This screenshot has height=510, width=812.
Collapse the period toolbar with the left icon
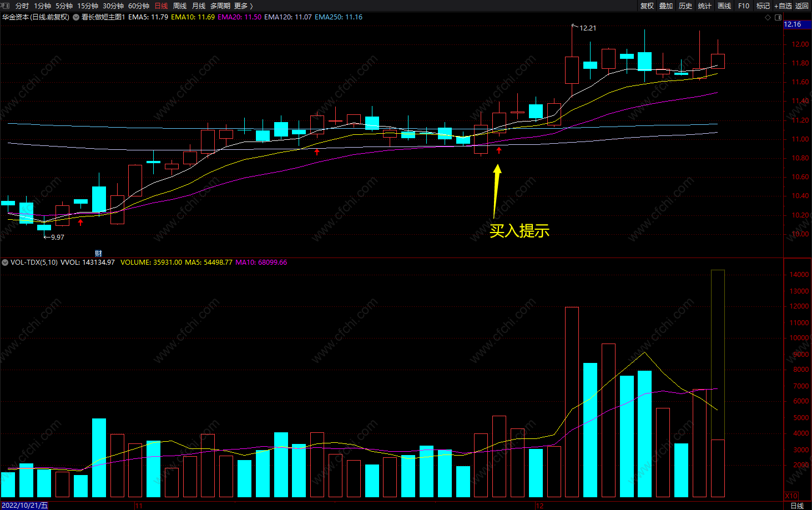click(x=5, y=6)
